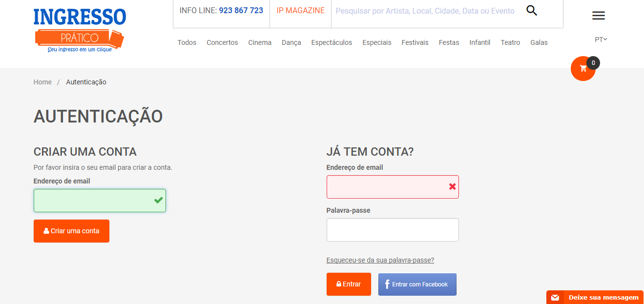Click the red X in login email field
This screenshot has height=304, width=644.
coord(452,186)
